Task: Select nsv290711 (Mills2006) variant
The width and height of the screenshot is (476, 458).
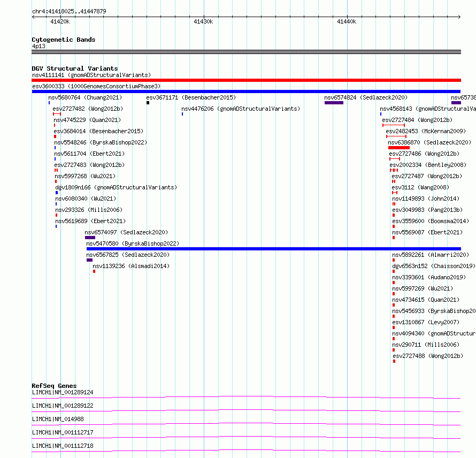Action: point(426,345)
